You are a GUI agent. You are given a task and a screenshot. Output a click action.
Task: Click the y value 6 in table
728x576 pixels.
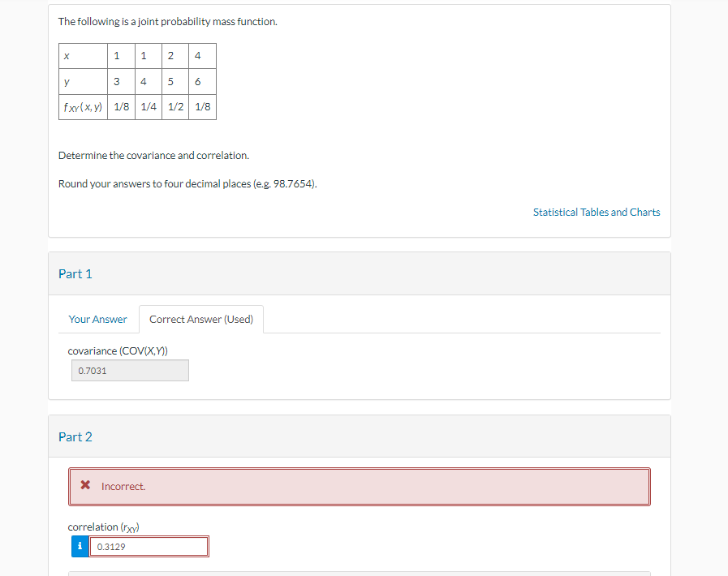click(x=202, y=82)
